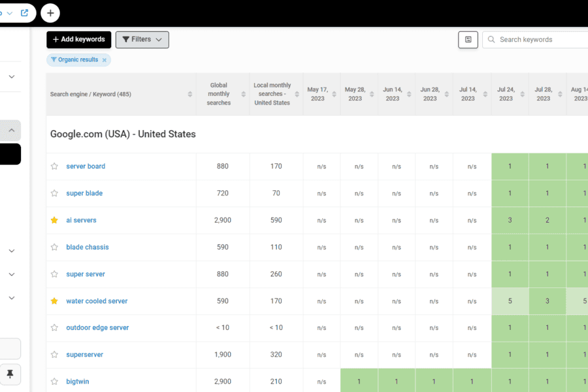Open the blade chassis keyword link
Viewport: 588px width, 392px height.
88,248
